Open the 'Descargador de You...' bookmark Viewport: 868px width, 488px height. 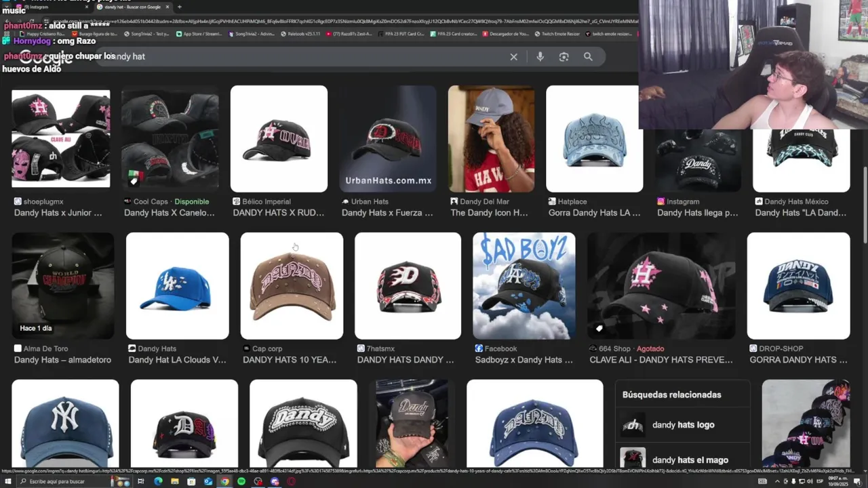[505, 33]
